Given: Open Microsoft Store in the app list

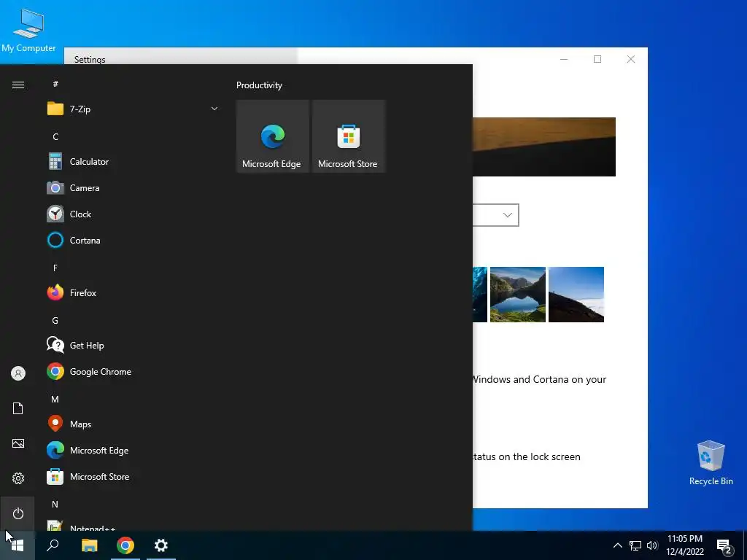Looking at the screenshot, I should [133, 476].
